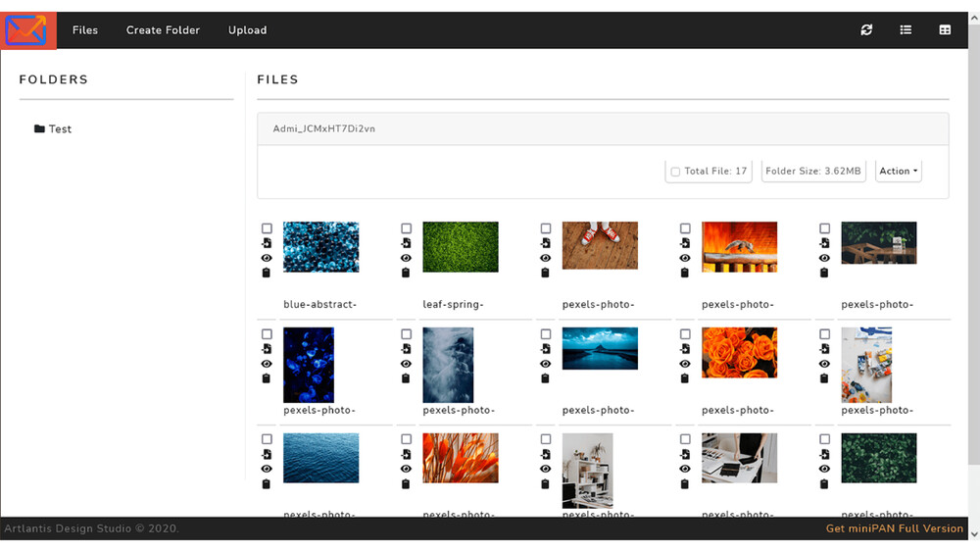
Task: Open the Test folder
Action: pos(53,128)
